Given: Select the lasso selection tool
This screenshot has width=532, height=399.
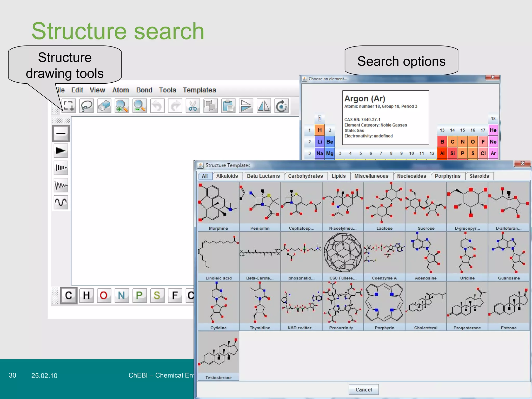Looking at the screenshot, I should 86,106.
